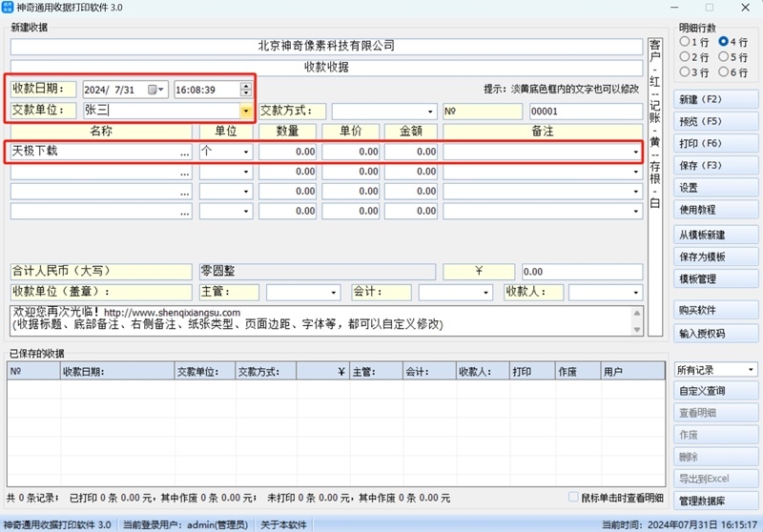Click 从模板新建 button

pos(716,235)
